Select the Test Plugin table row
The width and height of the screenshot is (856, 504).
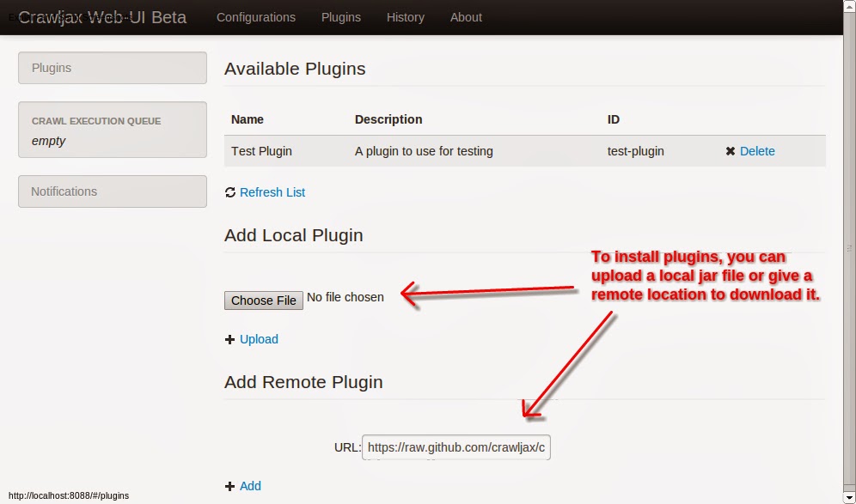point(524,151)
